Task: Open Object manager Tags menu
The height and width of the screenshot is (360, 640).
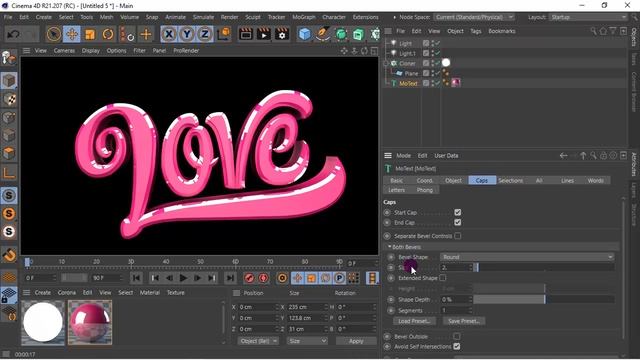Action: [x=476, y=31]
